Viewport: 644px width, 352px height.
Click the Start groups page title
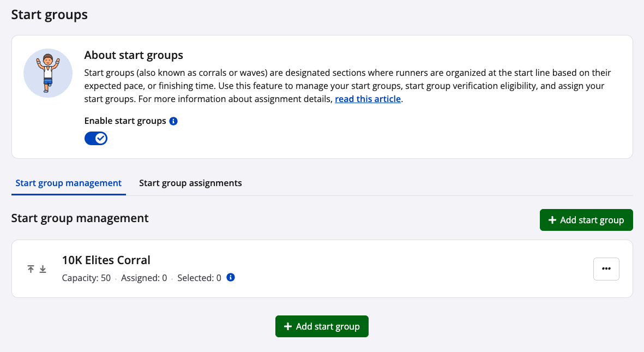(x=50, y=15)
